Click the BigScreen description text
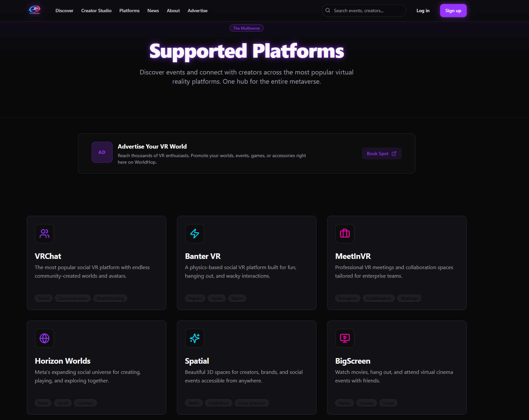 point(394,377)
